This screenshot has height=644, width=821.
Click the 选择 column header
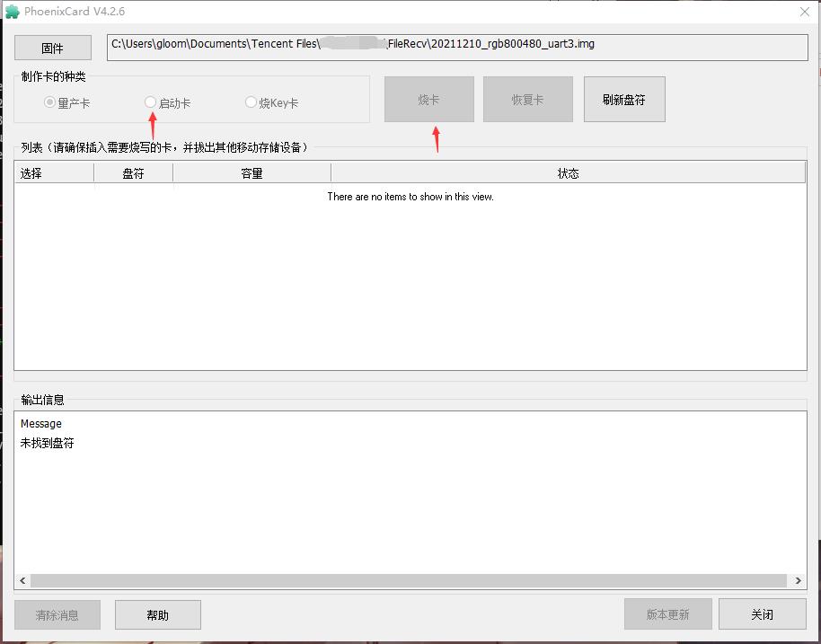(54, 173)
